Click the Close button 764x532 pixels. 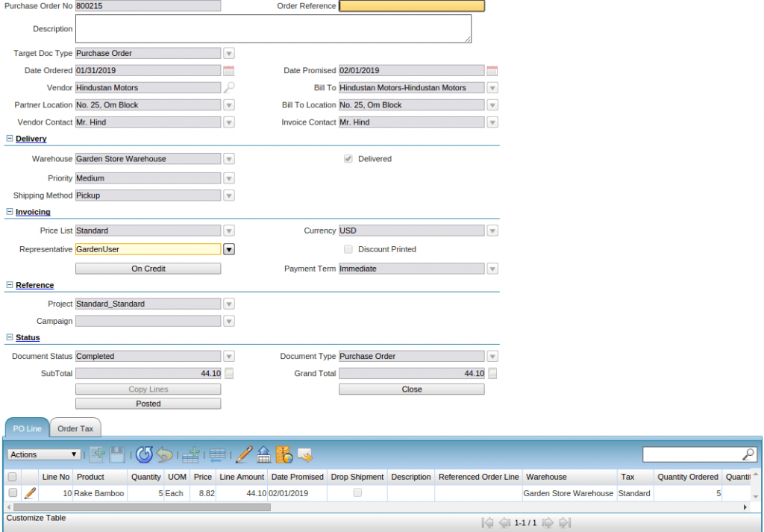[411, 389]
